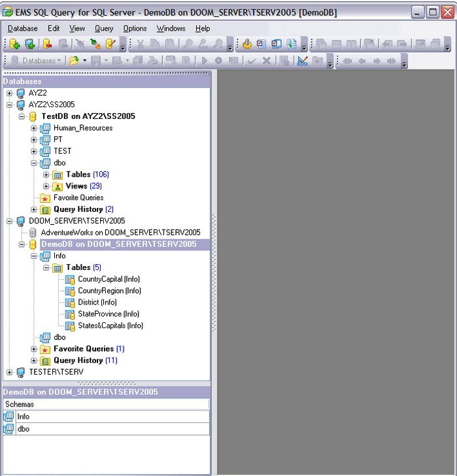This screenshot has height=476, width=457.
Task: Open the Database menu
Action: point(22,29)
